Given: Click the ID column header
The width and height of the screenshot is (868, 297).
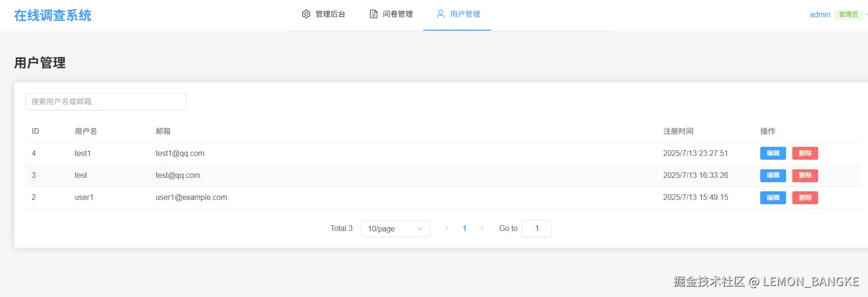Looking at the screenshot, I should point(35,131).
